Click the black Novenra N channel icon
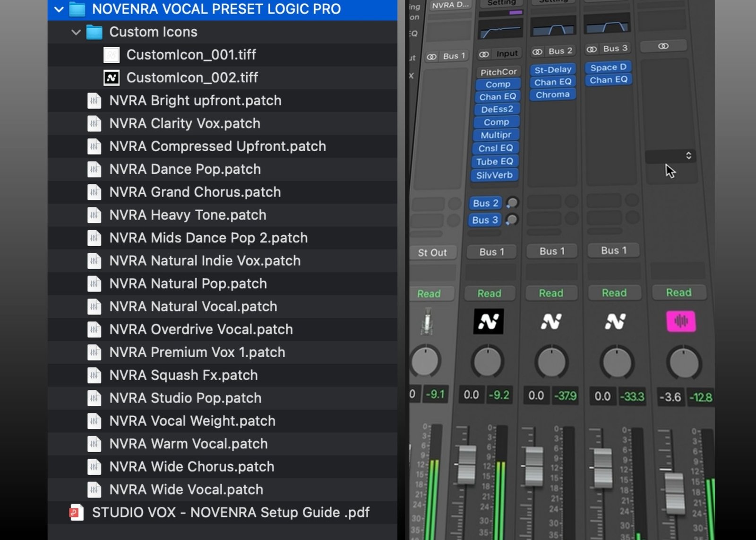This screenshot has height=540, width=756. (x=488, y=322)
